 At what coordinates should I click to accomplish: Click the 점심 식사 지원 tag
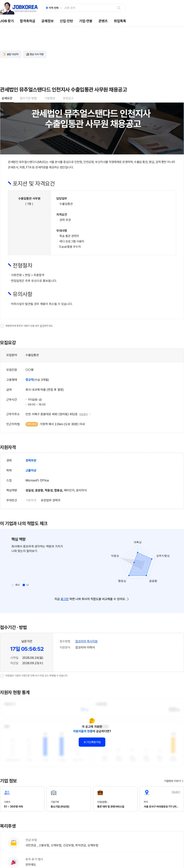[x=35, y=54]
